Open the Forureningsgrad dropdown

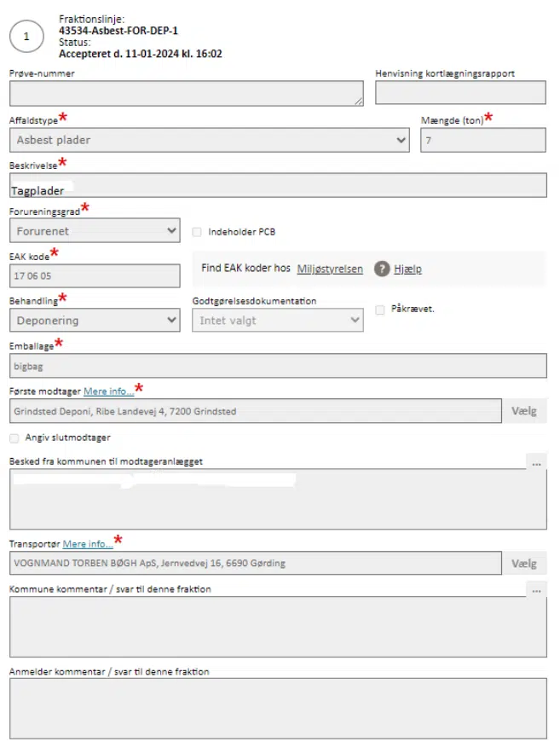[95, 230]
